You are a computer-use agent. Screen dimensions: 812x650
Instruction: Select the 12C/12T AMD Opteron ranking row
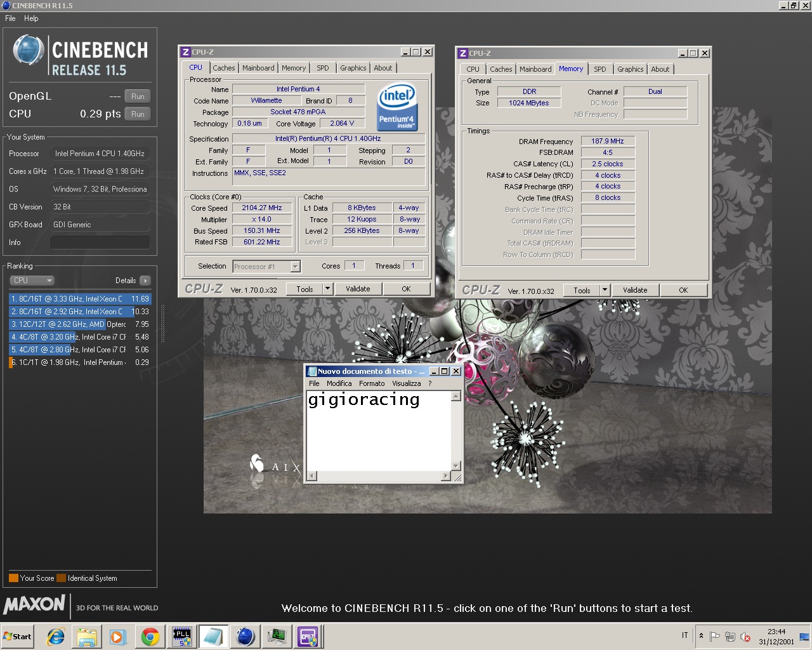coord(80,324)
